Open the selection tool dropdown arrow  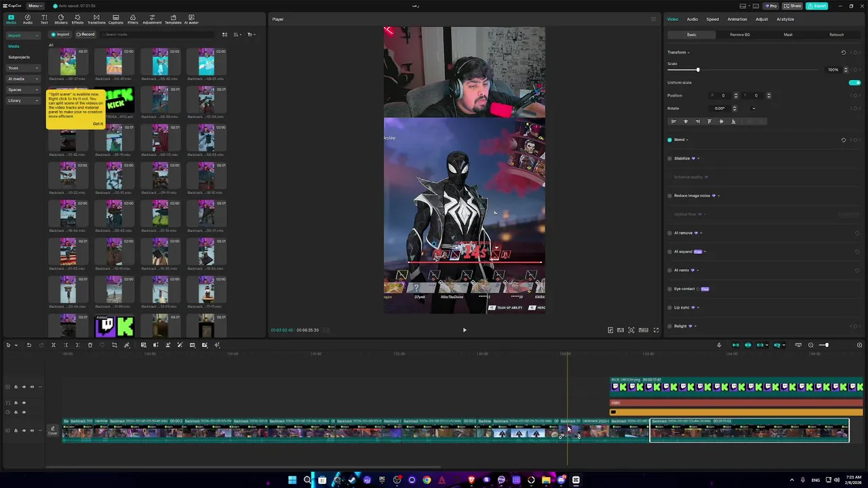pos(16,345)
